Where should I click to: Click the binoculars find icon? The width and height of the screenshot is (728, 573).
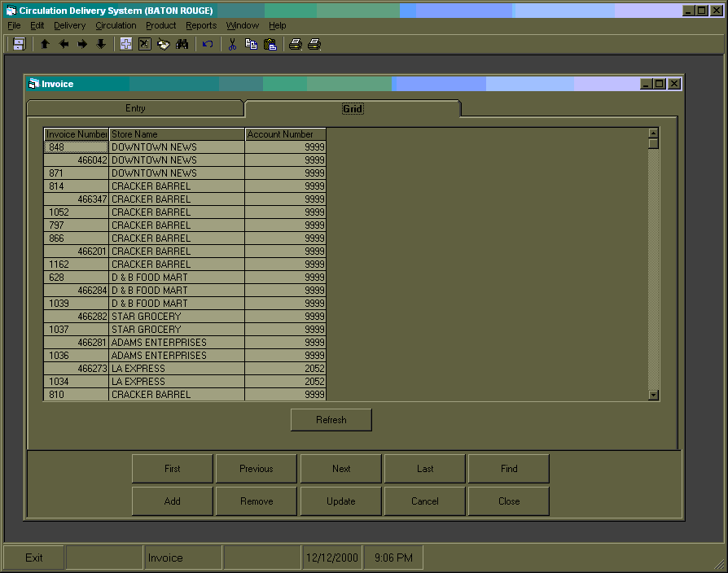pyautogui.click(x=182, y=44)
